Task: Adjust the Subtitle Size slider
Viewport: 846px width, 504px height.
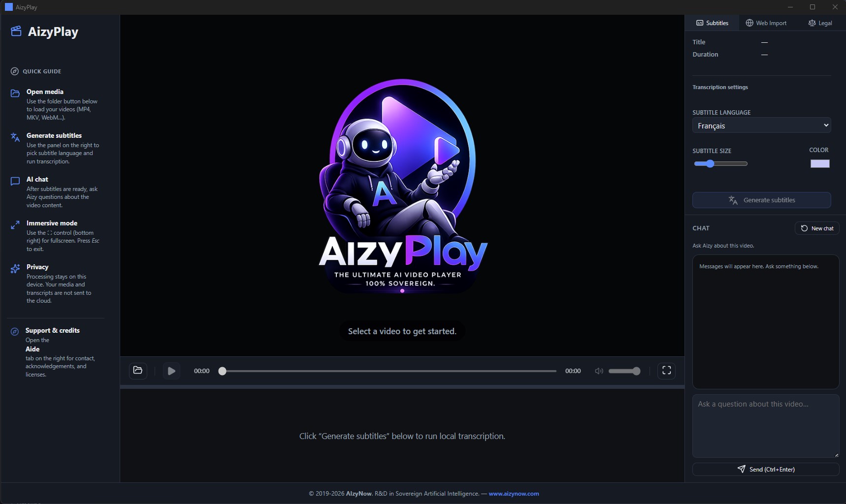Action: pos(720,163)
